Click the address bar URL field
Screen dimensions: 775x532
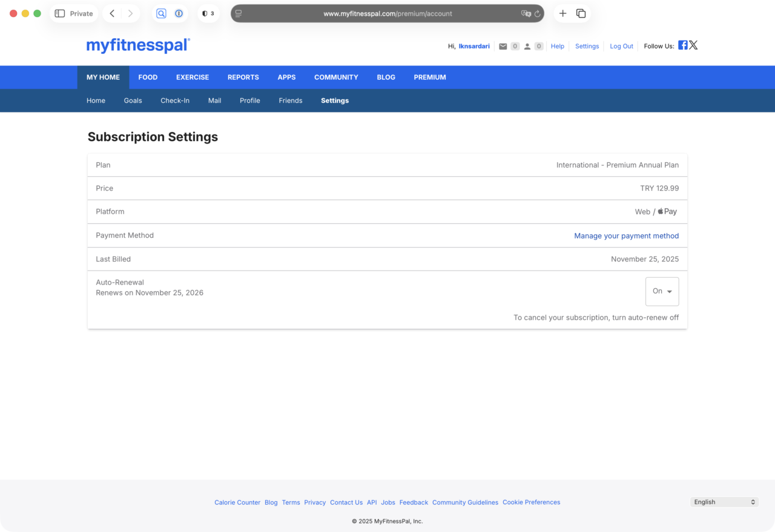tap(387, 13)
